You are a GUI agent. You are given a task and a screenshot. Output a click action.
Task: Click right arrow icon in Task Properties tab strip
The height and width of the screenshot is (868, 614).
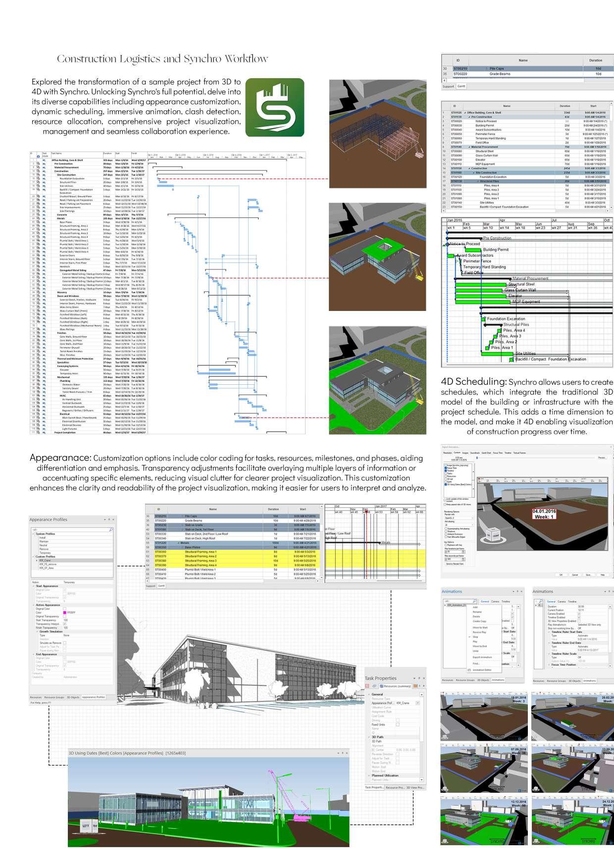point(424,686)
